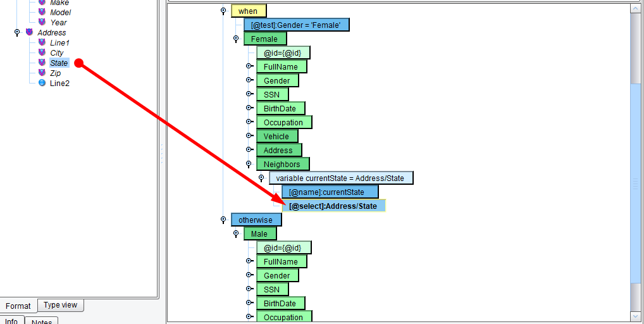Collapse the yellow 'when' node
This screenshot has height=324, width=644.
click(x=223, y=11)
